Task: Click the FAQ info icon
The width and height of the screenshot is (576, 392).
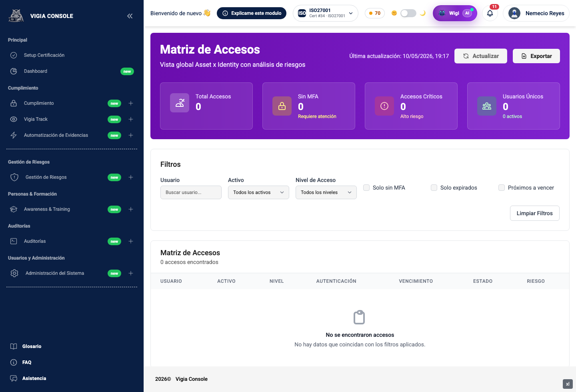Action: tap(14, 362)
